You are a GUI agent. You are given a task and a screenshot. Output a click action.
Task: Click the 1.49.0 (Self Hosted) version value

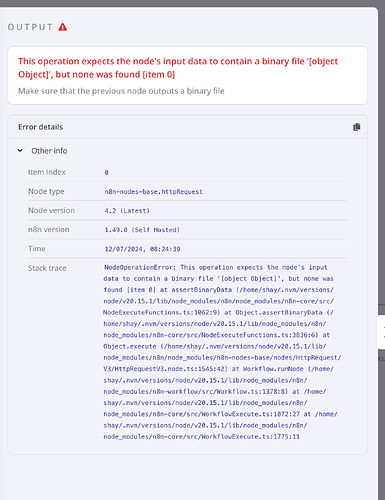click(x=142, y=230)
